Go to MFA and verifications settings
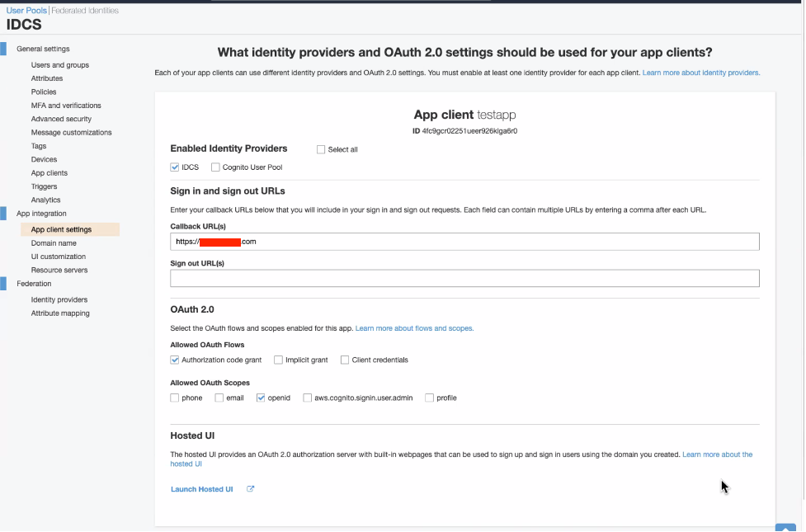The image size is (806, 532). [x=66, y=106]
